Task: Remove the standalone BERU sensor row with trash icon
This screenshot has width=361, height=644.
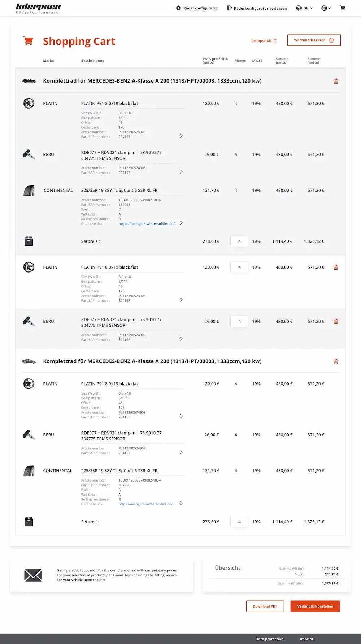Action: click(336, 321)
